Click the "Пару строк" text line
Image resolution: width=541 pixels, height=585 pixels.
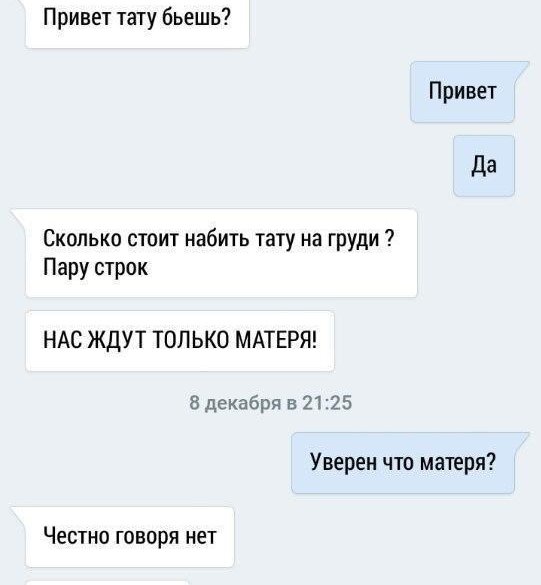(x=96, y=268)
